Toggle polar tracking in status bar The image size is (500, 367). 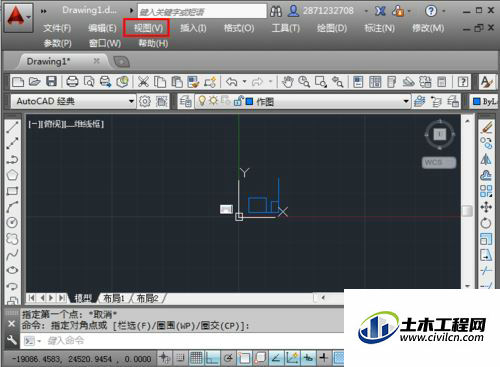coord(228,358)
